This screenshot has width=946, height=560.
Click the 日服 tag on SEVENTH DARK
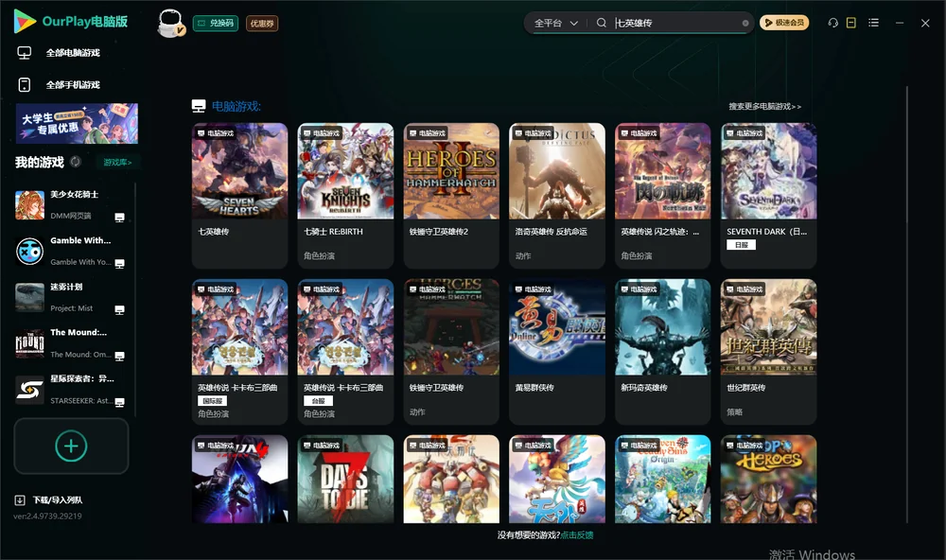(741, 244)
